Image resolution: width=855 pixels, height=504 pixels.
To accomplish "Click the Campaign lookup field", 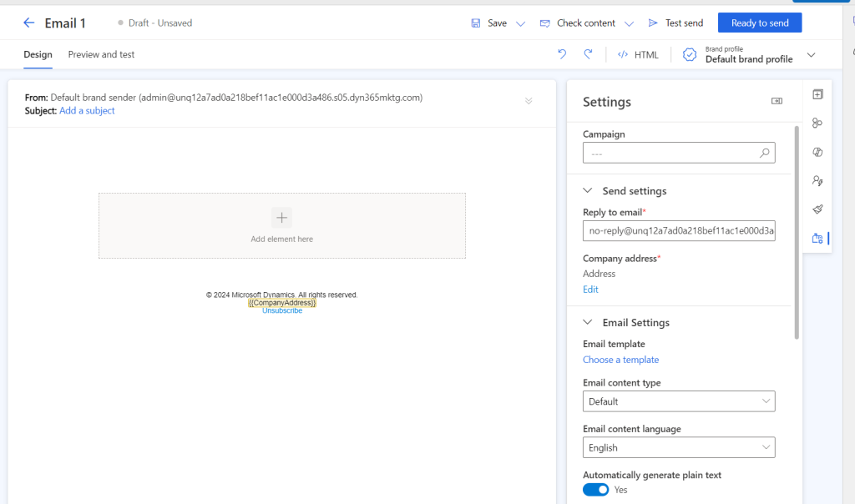I will [679, 153].
